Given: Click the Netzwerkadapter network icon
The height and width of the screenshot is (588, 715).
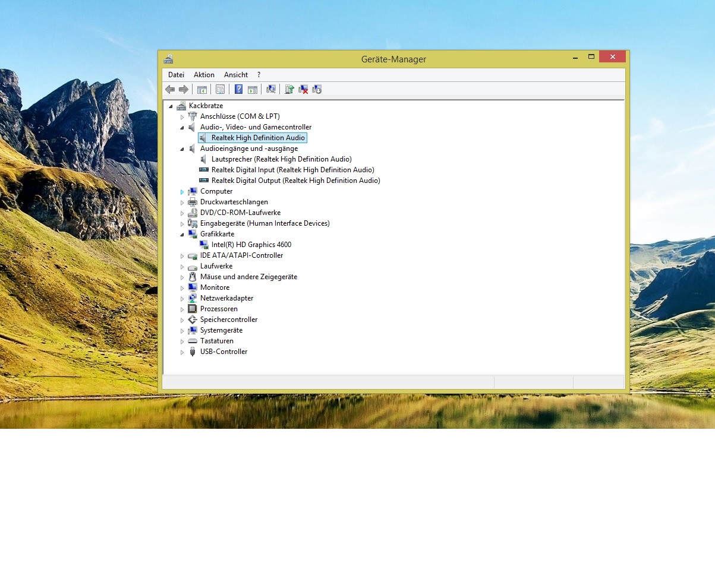Looking at the screenshot, I should point(193,298).
